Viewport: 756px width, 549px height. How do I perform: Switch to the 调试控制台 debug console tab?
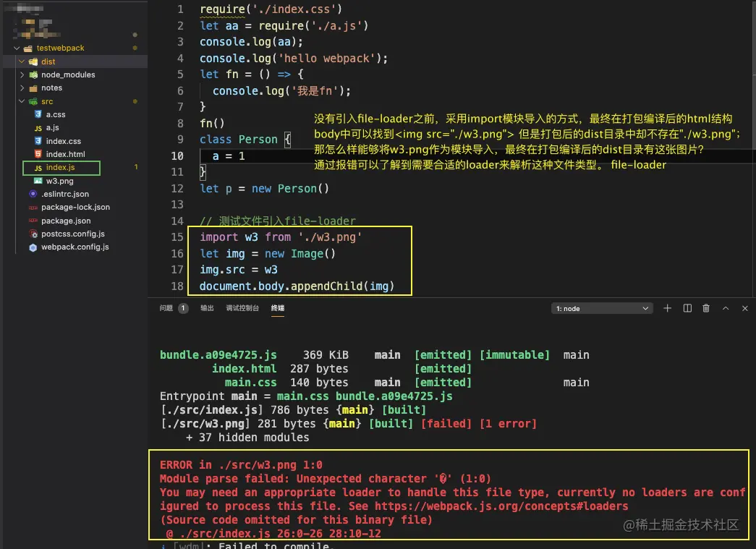[242, 308]
